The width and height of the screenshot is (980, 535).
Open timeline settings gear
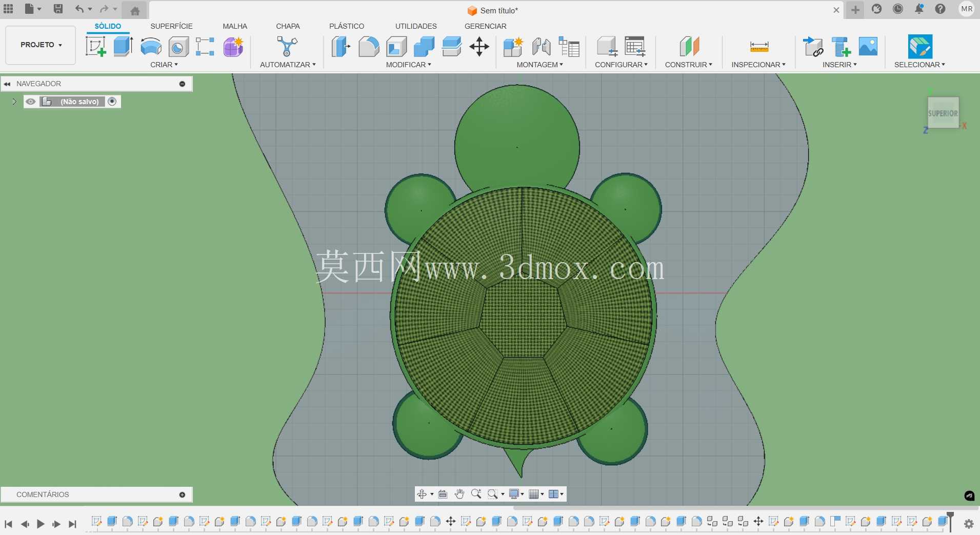pyautogui.click(x=969, y=524)
